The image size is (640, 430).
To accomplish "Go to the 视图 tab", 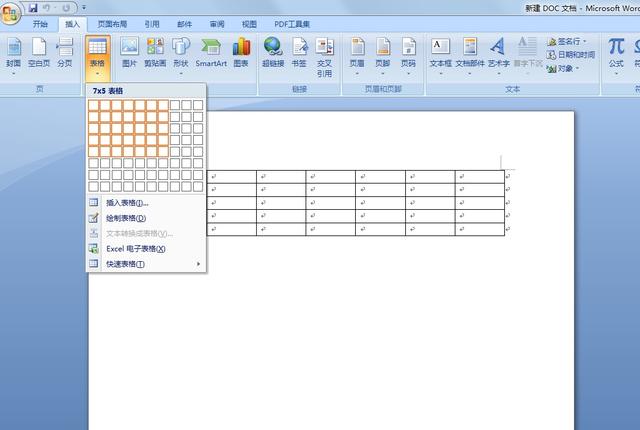I will [249, 24].
